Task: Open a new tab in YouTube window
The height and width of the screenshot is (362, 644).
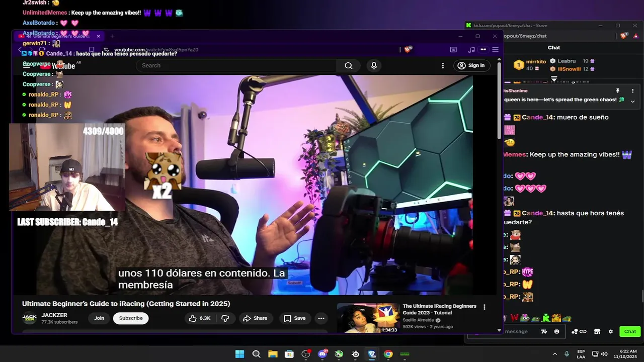Action: point(112,36)
